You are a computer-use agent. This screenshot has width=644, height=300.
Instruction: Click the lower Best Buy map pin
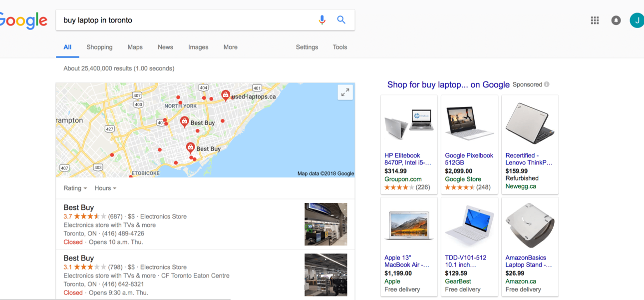pyautogui.click(x=190, y=147)
